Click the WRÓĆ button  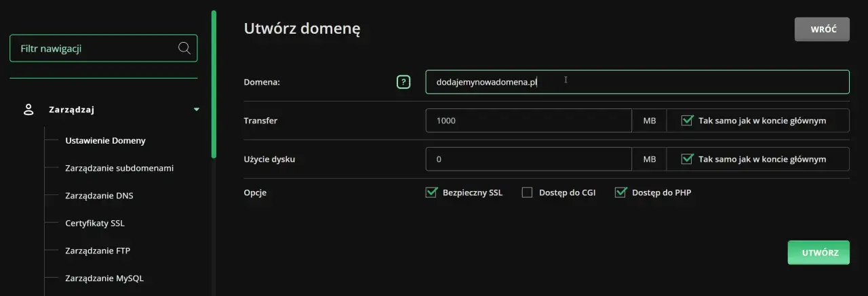point(822,30)
